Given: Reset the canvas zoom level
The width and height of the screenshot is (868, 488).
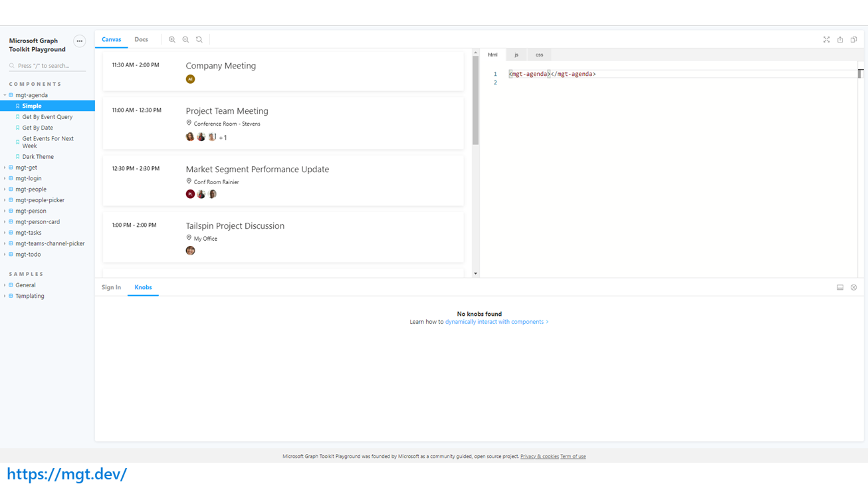Looking at the screenshot, I should 199,40.
